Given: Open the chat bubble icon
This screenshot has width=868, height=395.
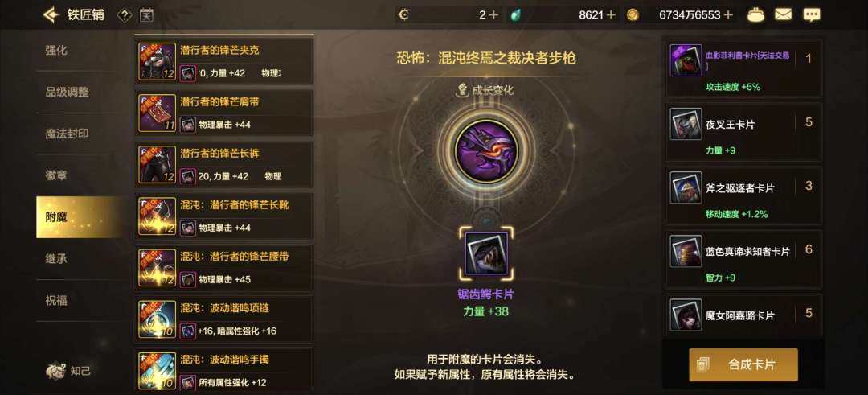Looking at the screenshot, I should click(812, 15).
